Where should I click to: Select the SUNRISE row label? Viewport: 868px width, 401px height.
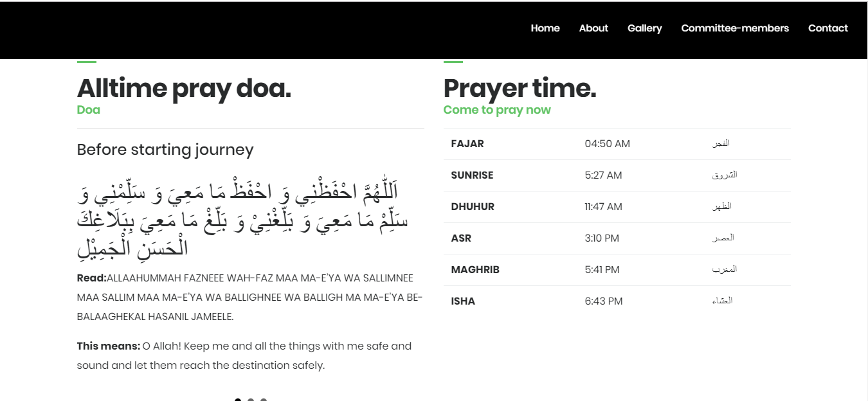[473, 175]
